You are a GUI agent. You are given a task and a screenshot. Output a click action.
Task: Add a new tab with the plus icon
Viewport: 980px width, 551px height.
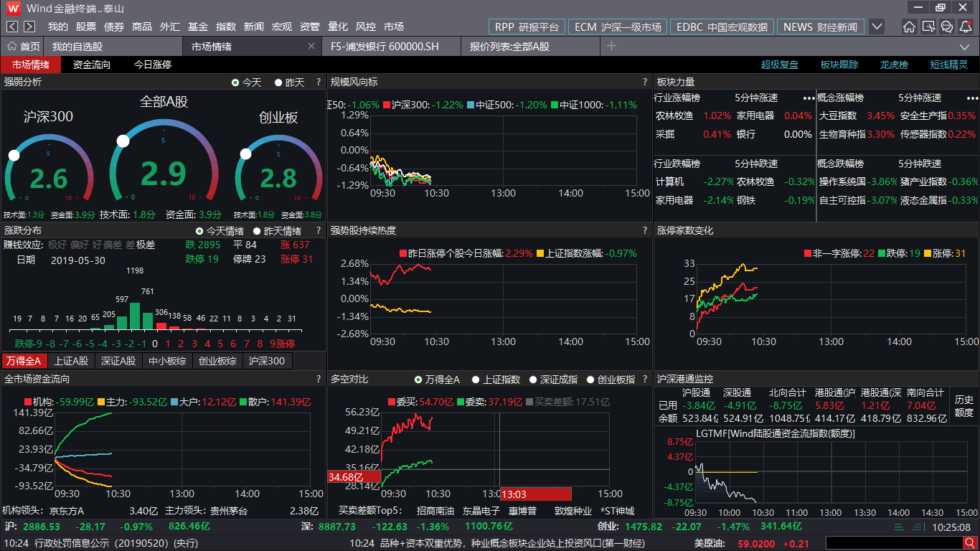[611, 46]
